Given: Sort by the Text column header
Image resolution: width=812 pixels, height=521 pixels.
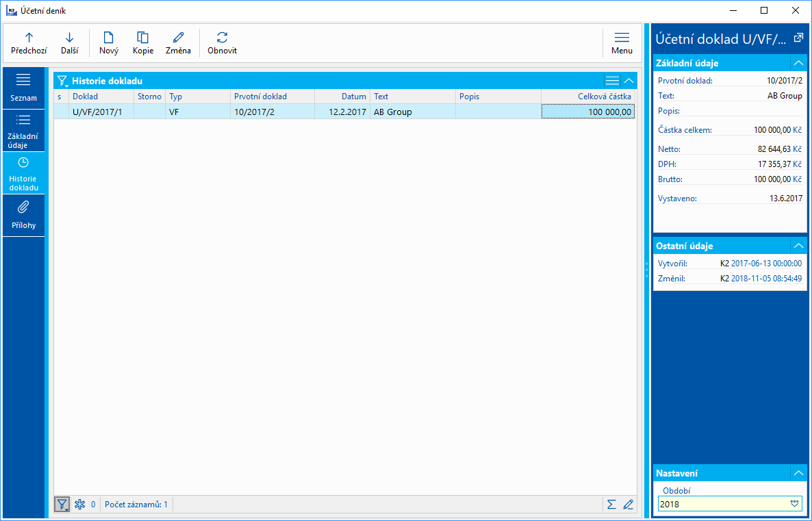Looking at the screenshot, I should point(413,97).
